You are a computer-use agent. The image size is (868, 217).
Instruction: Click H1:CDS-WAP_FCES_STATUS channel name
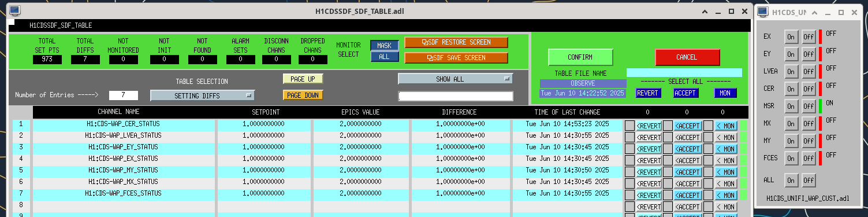pos(124,193)
